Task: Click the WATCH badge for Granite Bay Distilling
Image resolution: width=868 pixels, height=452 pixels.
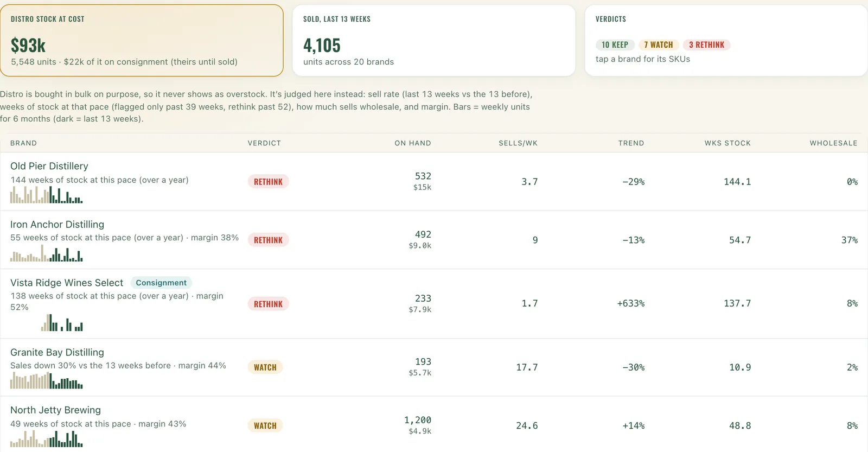Action: click(x=265, y=367)
